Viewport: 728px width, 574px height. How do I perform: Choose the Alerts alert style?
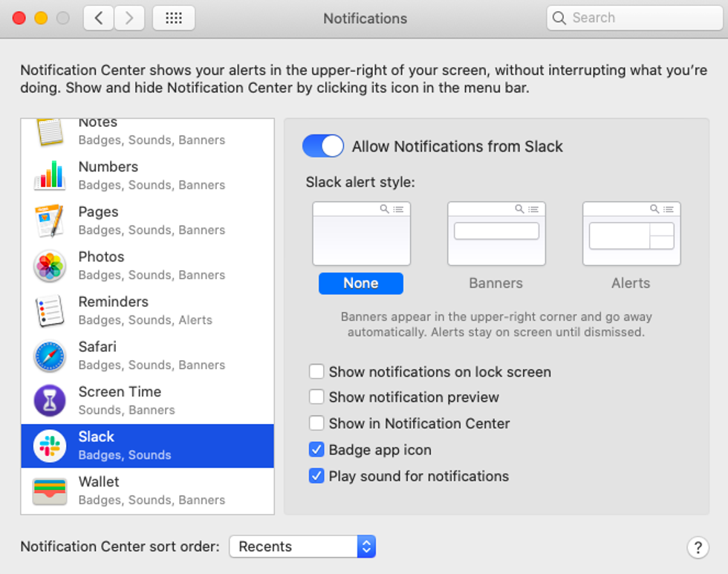(631, 233)
